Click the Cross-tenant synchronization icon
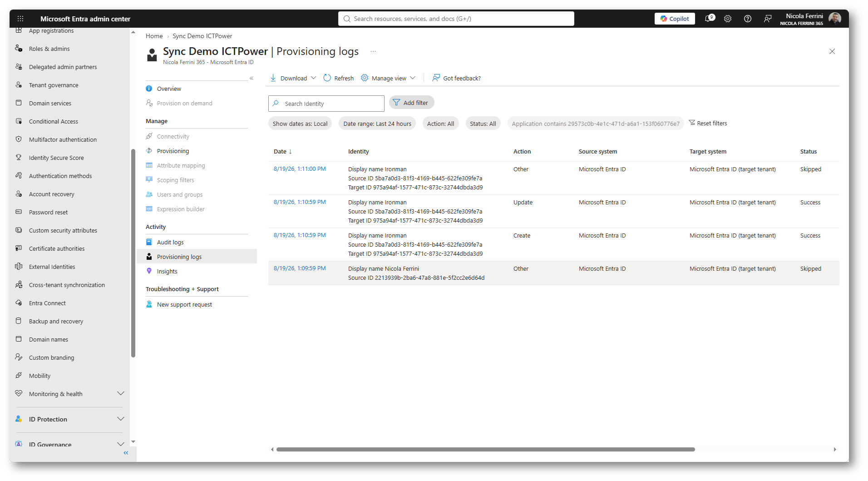The height and width of the screenshot is (481, 868). 19,285
